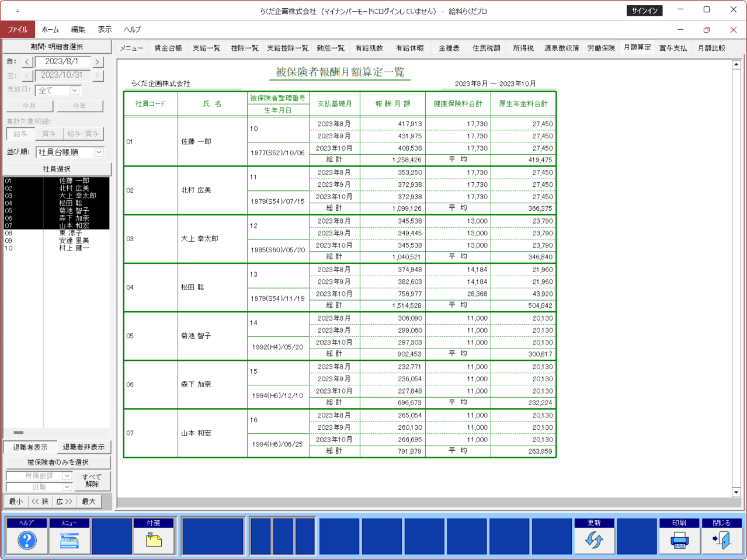Switch to the 労働保険 tab
This screenshot has height=560, width=747.
click(602, 48)
